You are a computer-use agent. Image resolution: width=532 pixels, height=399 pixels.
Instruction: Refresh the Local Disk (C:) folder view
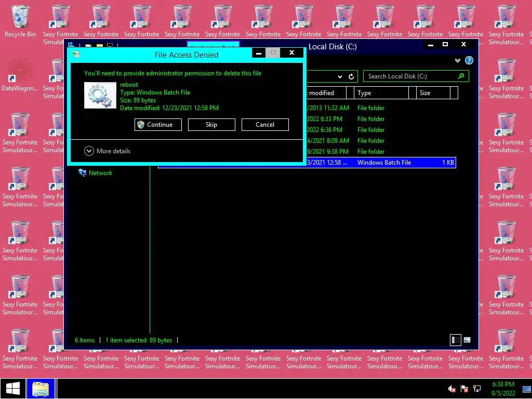pyautogui.click(x=351, y=77)
